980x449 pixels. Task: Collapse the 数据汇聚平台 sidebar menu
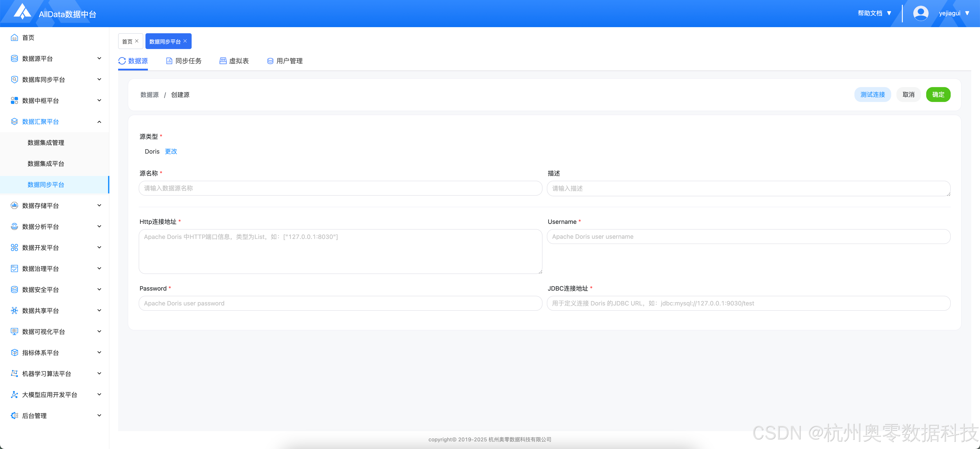(x=99, y=122)
